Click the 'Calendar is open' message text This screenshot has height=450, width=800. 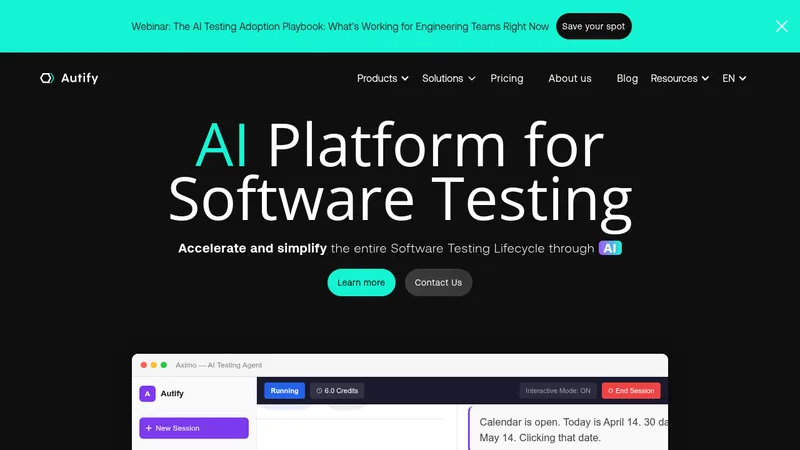pyautogui.click(x=573, y=430)
